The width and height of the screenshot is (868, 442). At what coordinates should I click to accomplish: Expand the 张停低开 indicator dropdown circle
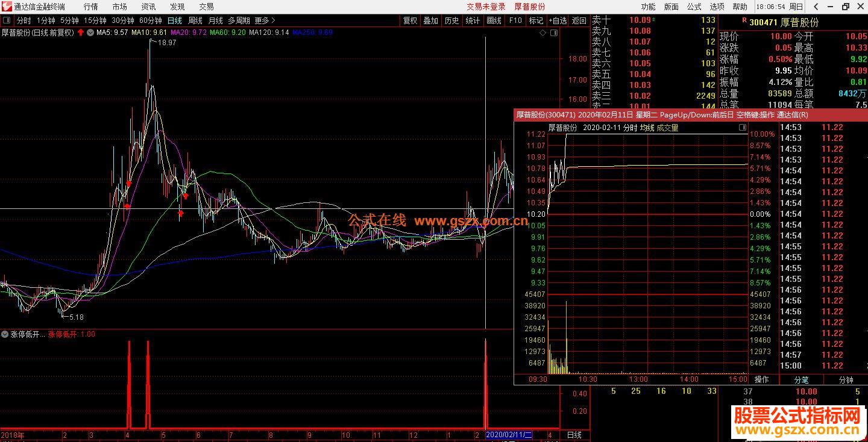click(x=5, y=334)
